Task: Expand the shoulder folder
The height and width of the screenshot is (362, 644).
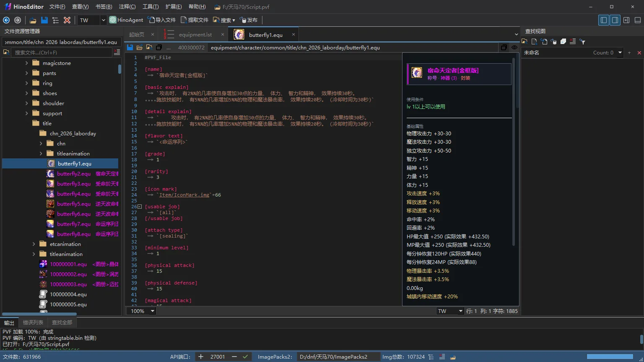Action: [x=27, y=103]
